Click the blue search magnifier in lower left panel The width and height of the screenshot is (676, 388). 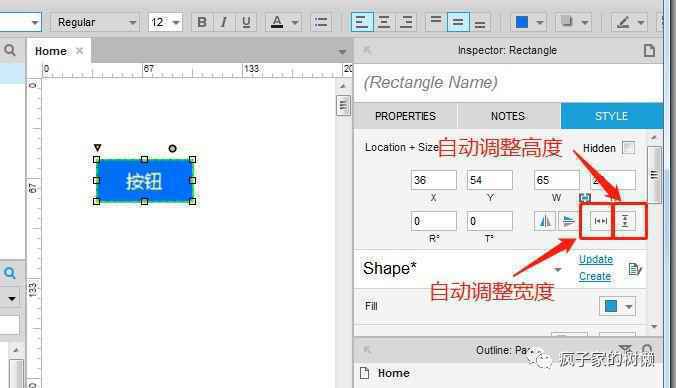[x=9, y=272]
